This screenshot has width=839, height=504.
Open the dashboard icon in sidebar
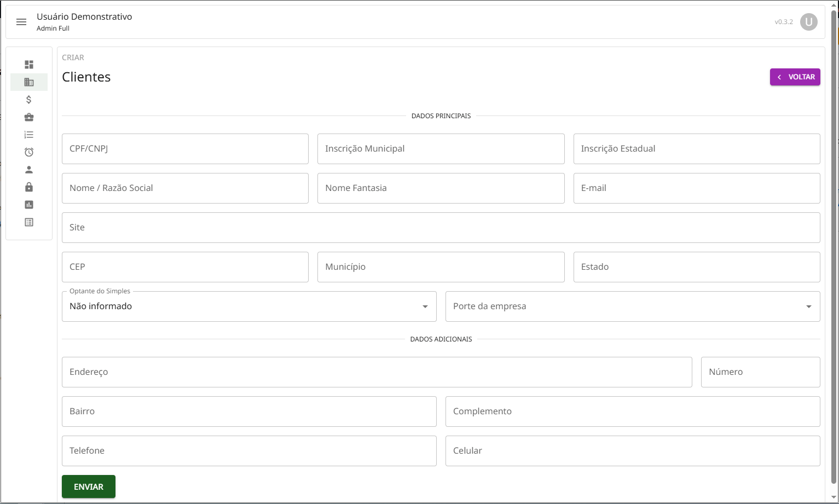click(x=29, y=65)
